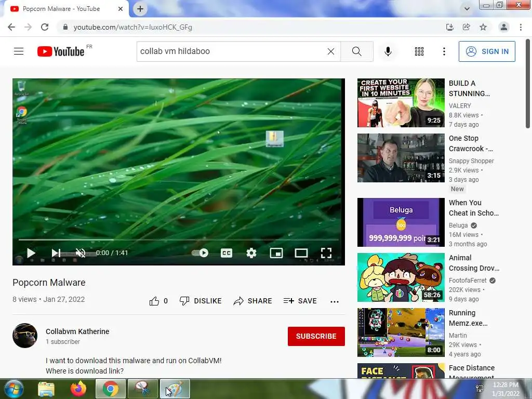
Task: Open Build a Stunning video thumbnail
Action: coord(401,103)
